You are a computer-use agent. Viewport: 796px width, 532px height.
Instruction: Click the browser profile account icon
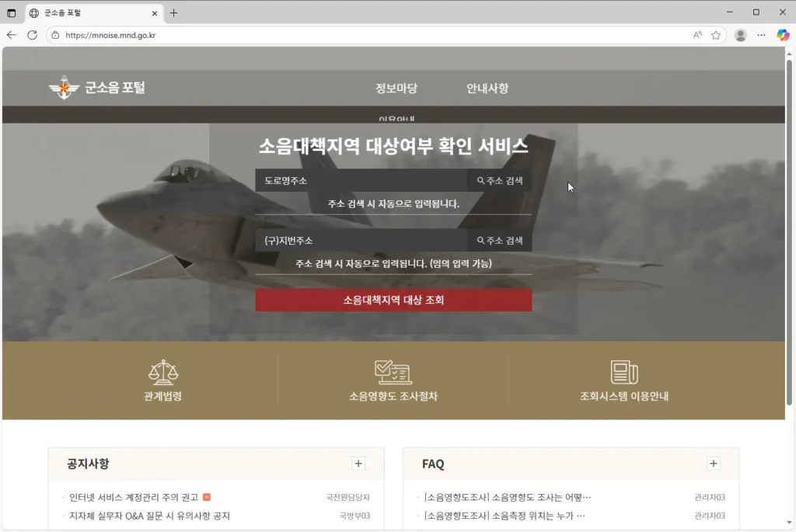click(x=740, y=35)
